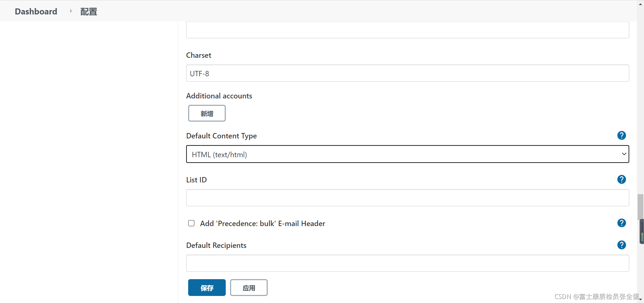Click into the List ID input field
The height and width of the screenshot is (303, 644).
408,198
